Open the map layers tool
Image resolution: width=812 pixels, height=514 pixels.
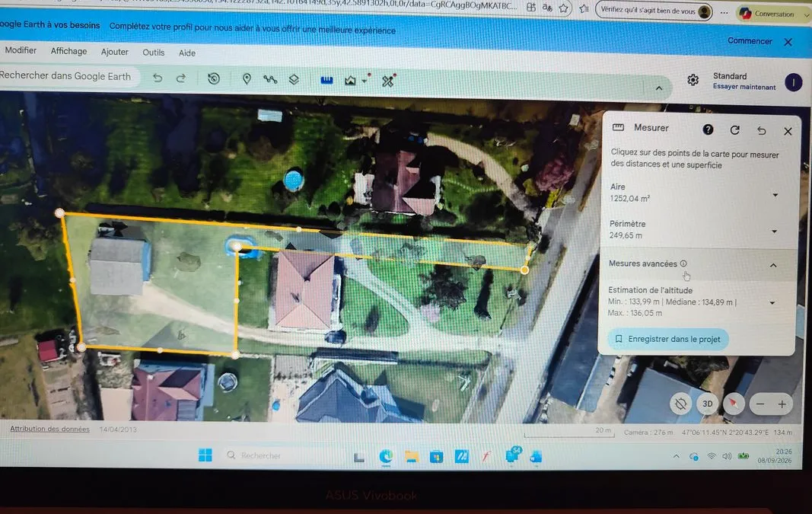[294, 79]
